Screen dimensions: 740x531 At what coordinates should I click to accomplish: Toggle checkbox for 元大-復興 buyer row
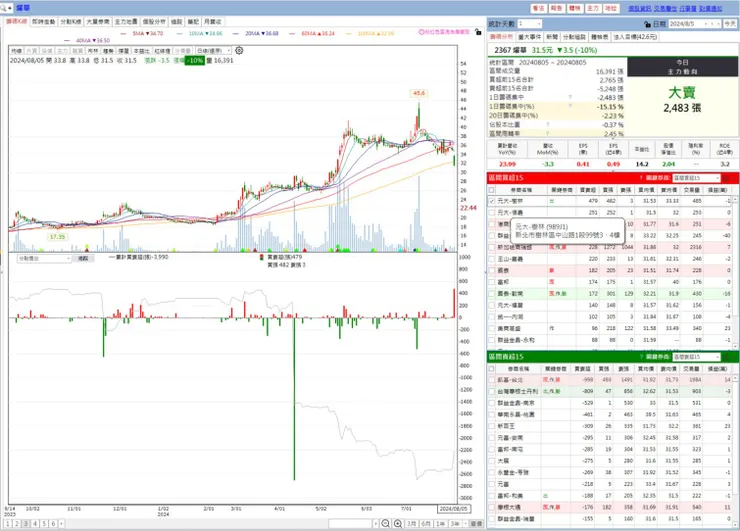point(492,212)
